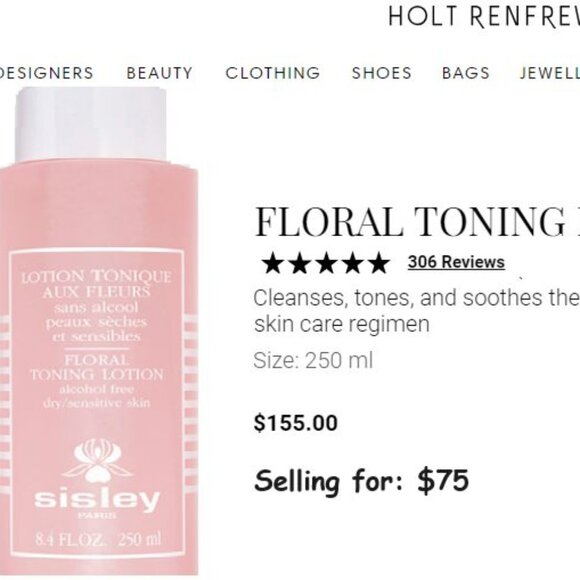Image resolution: width=580 pixels, height=580 pixels.
Task: Click the Sisley flower logo on bottle
Action: click(x=97, y=460)
